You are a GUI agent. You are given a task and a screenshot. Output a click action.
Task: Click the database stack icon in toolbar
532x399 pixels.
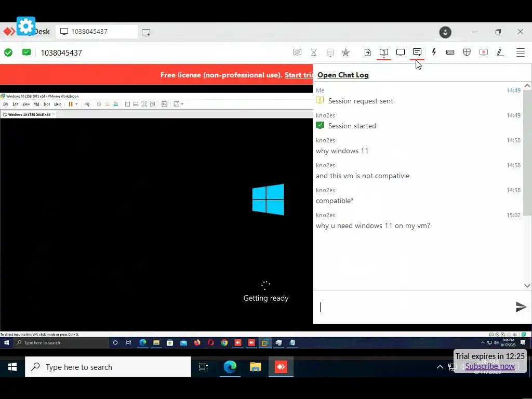pos(330,52)
